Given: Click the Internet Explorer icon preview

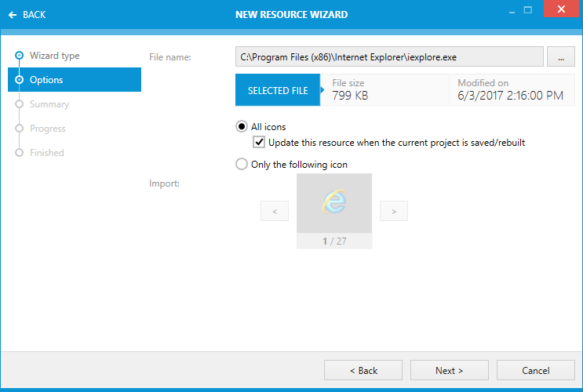Looking at the screenshot, I should pos(334,203).
